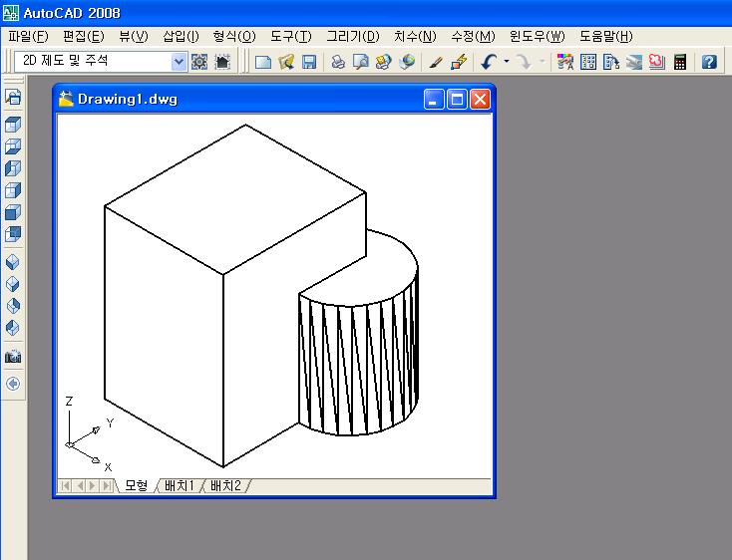This screenshot has height=560, width=732.
Task: Expand the workspace dropdown '2D 제도 및 주석'
Action: [x=180, y=62]
